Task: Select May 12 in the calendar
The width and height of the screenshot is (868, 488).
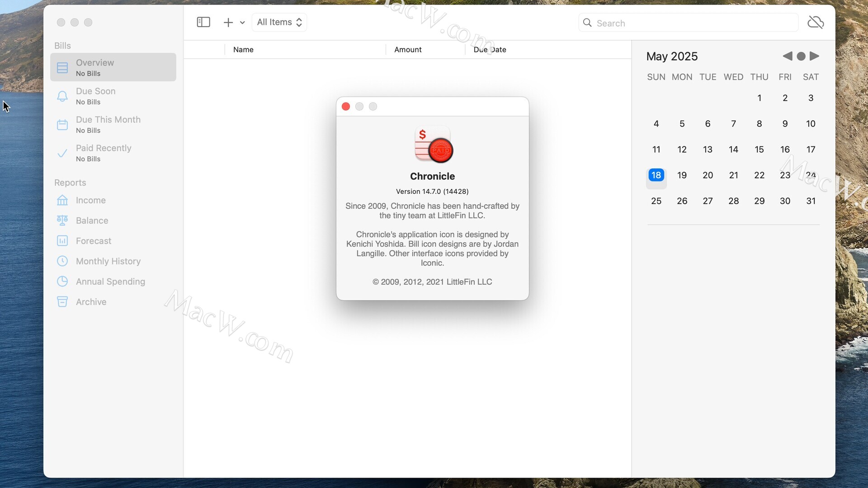Action: pos(682,150)
